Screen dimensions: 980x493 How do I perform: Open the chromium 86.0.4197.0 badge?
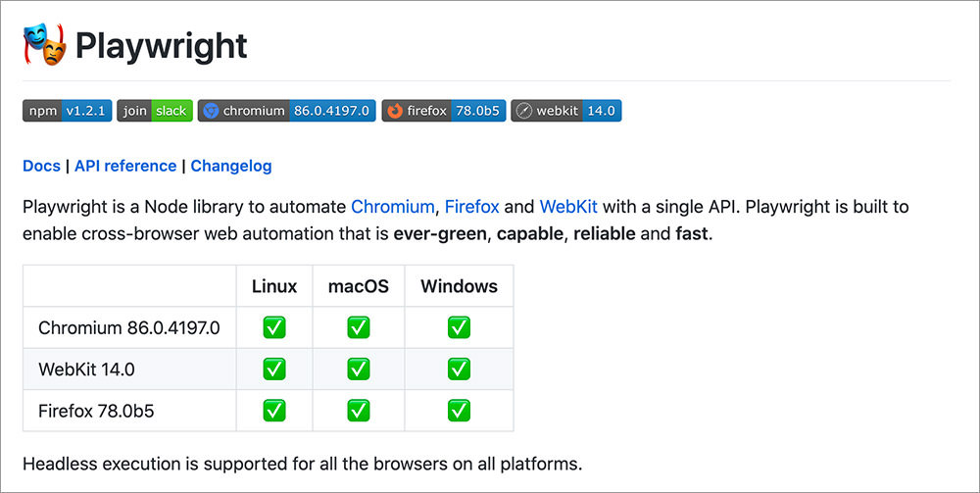(286, 111)
